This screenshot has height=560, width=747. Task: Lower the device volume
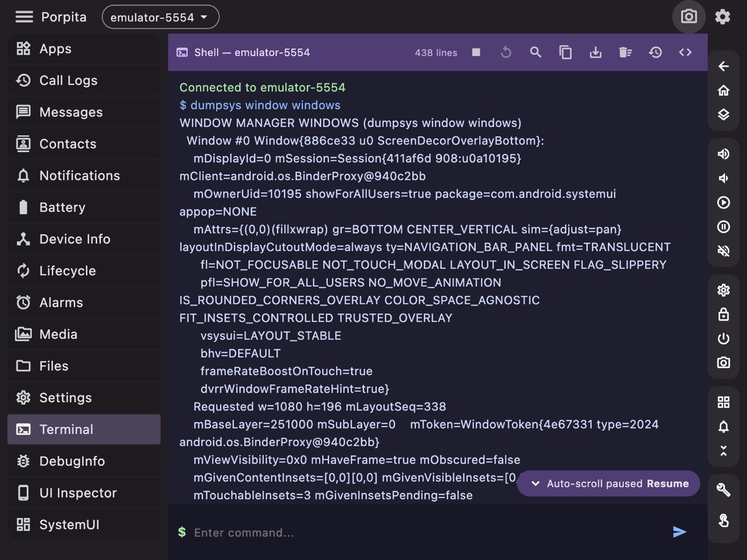(x=724, y=178)
